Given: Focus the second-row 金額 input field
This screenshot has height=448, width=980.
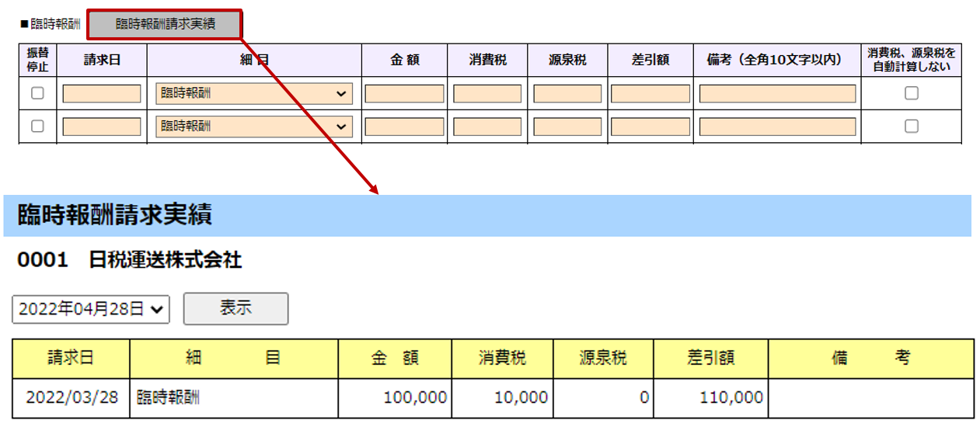Looking at the screenshot, I should [x=404, y=126].
